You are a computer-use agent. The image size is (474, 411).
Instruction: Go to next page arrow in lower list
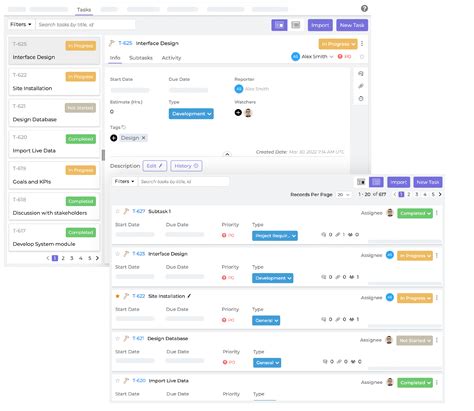point(440,194)
